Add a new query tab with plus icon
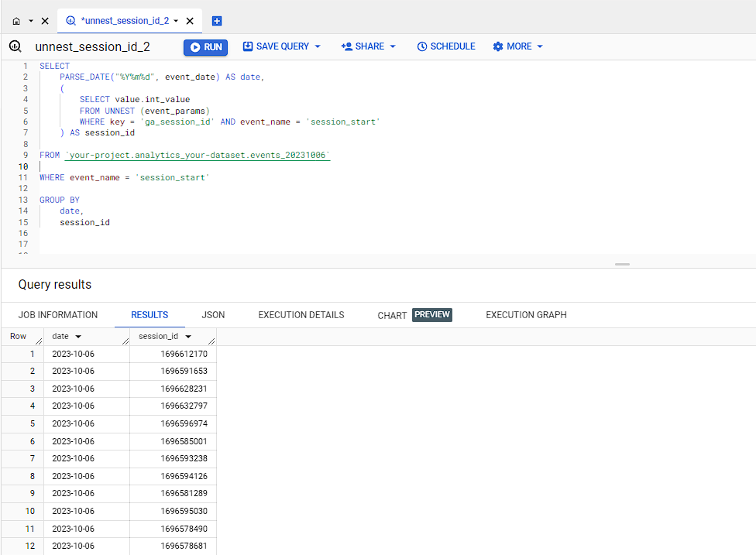This screenshot has height=555, width=756. pos(217,21)
